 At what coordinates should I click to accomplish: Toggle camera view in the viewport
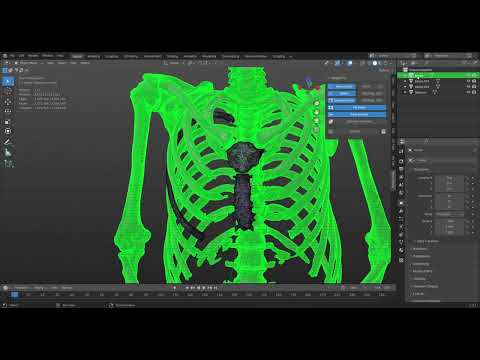point(317,121)
